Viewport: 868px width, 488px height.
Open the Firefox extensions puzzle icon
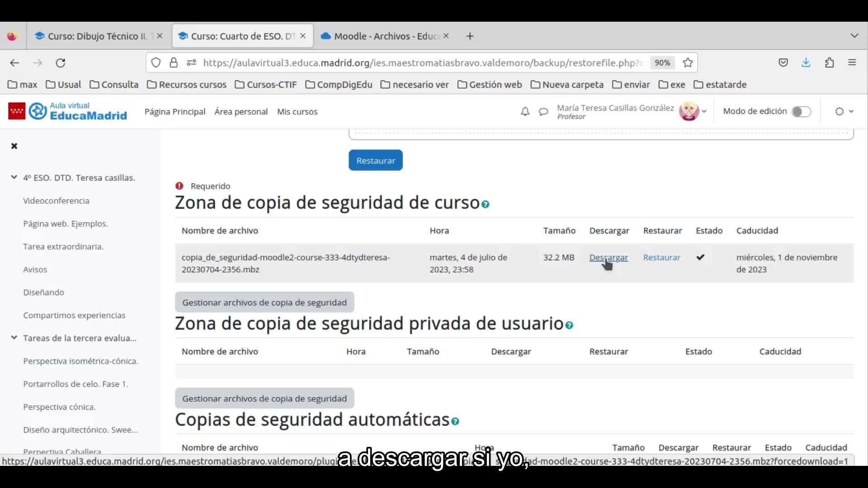pos(829,63)
